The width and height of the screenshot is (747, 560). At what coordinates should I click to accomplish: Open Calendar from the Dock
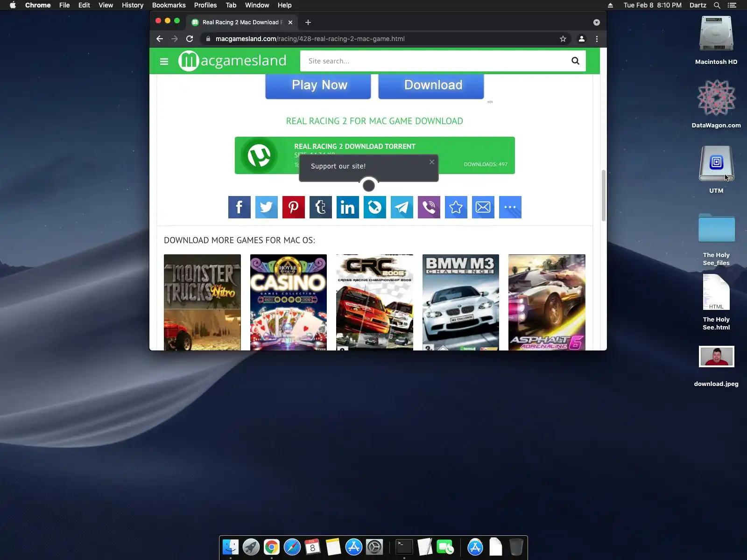point(313,547)
